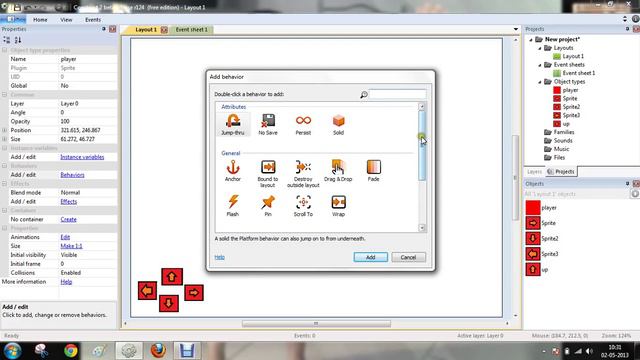Screen dimensions: 640x360
Task: Collapse the New project tree node
Action: click(531, 40)
